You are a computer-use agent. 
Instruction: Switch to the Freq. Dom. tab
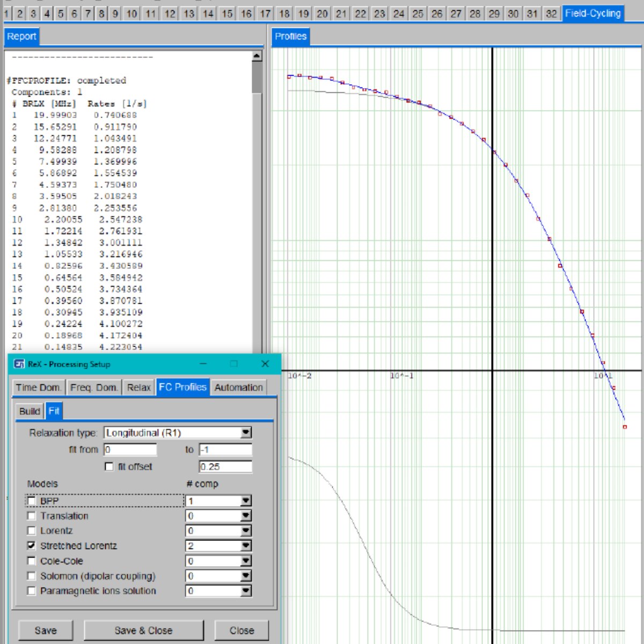tap(94, 387)
